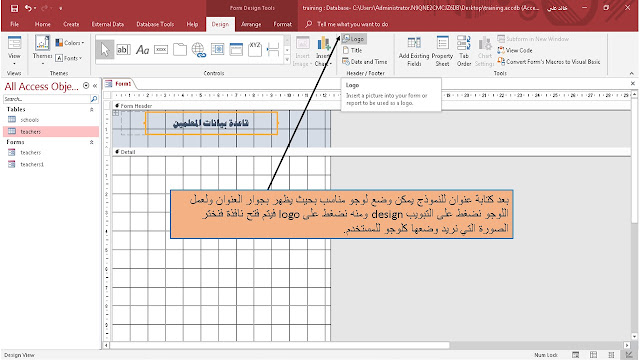Switch to the Create ribbon tab
The image size is (640, 360).
coord(71,24)
